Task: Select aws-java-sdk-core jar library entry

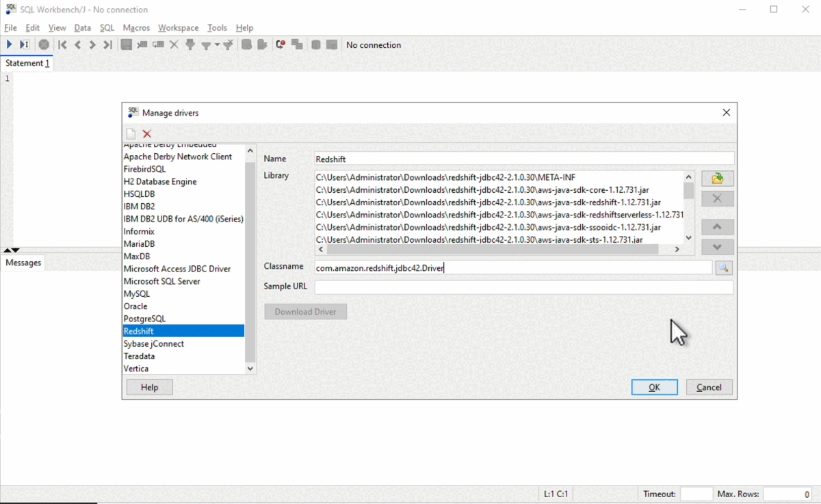Action: tap(499, 189)
